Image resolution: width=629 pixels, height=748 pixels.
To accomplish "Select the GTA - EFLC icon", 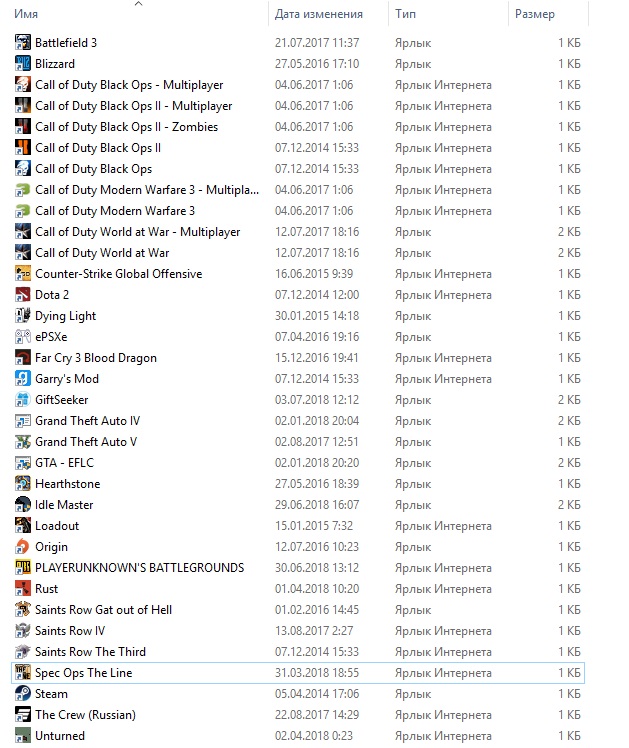I will coord(22,462).
